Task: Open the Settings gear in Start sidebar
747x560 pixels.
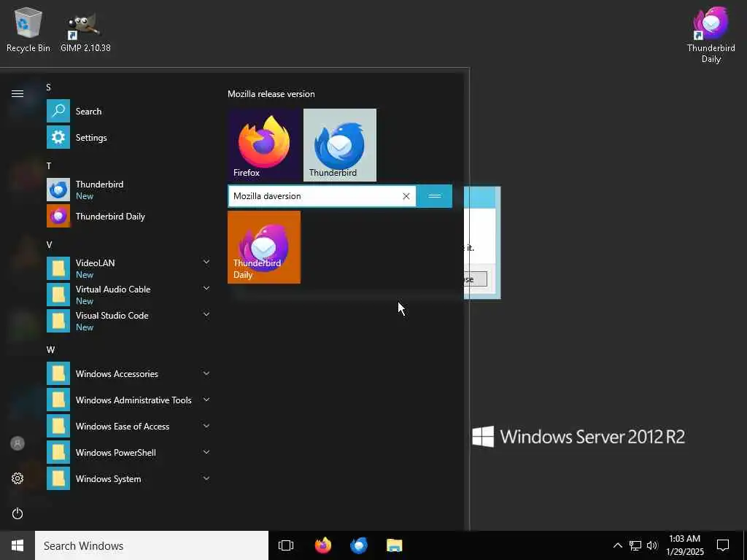Action: click(x=18, y=478)
